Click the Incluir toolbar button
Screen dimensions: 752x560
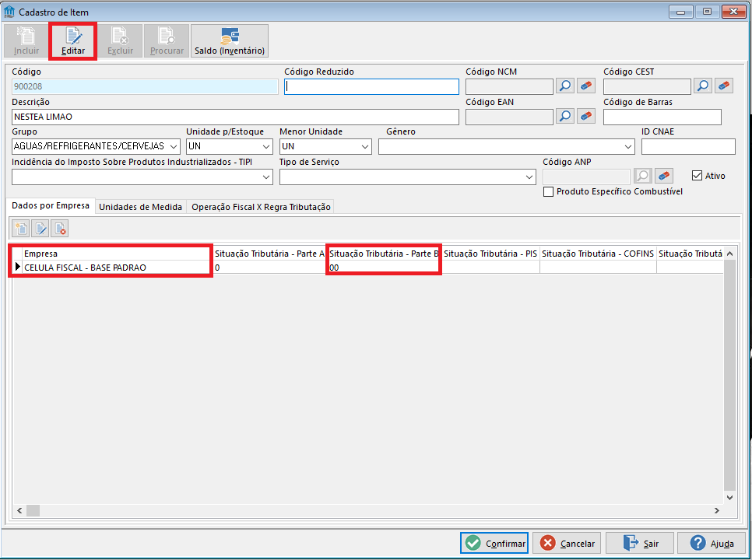coord(26,41)
